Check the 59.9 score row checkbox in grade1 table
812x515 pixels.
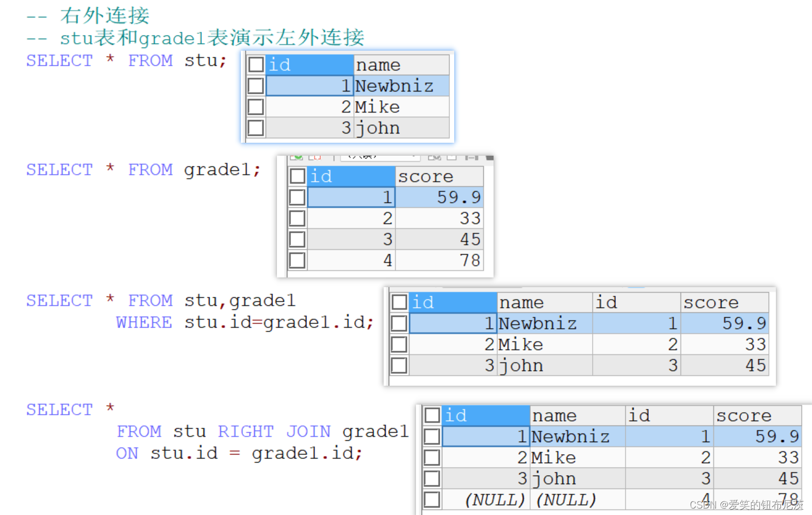coord(297,197)
